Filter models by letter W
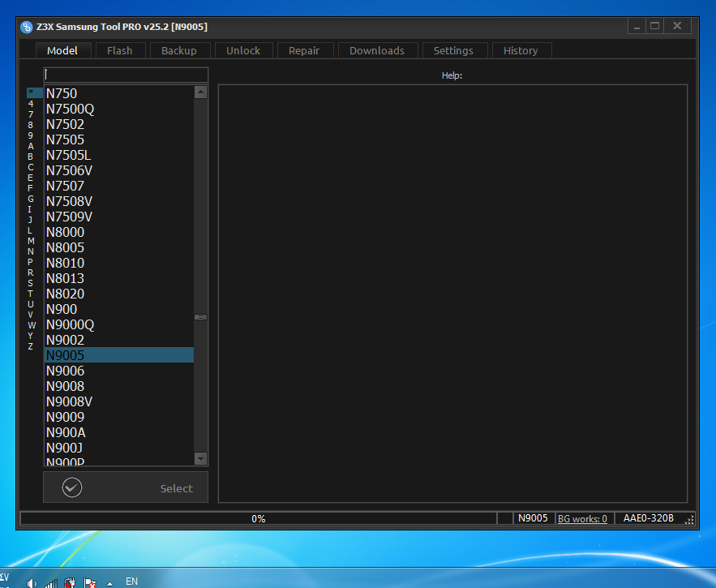The image size is (716, 588). click(32, 325)
